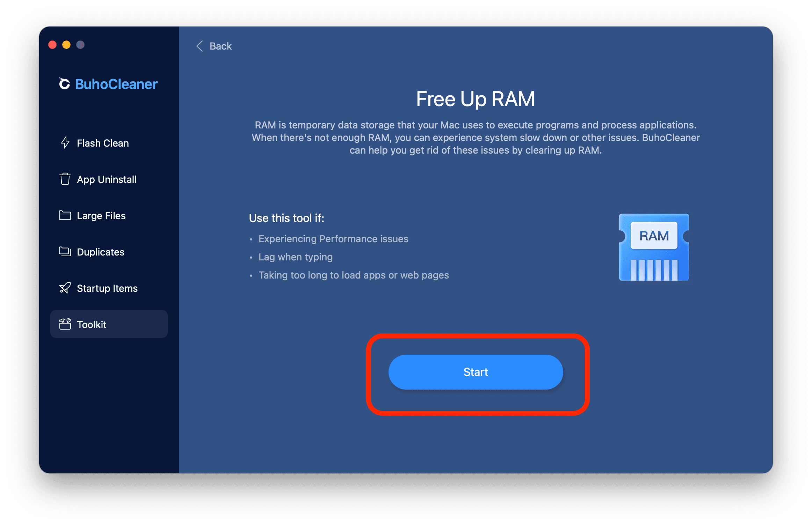Image resolution: width=812 pixels, height=525 pixels.
Task: Select Toolkit in the sidebar menu
Action: (92, 324)
